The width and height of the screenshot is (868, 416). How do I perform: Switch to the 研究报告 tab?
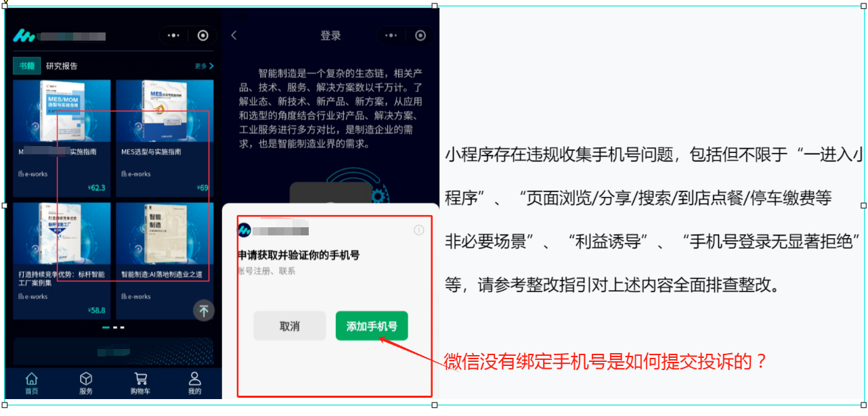[62, 66]
